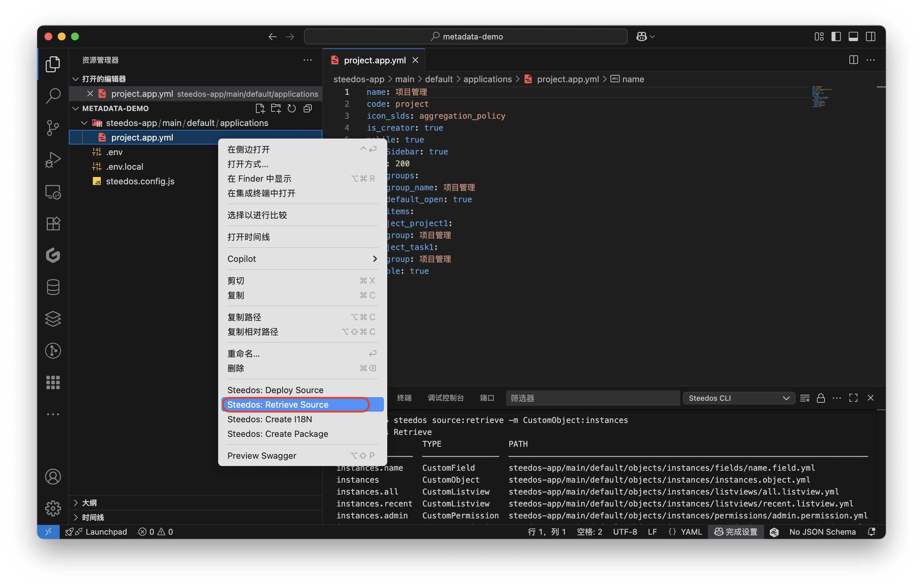Open the .env.local file
The image size is (923, 588).
coord(196,167)
